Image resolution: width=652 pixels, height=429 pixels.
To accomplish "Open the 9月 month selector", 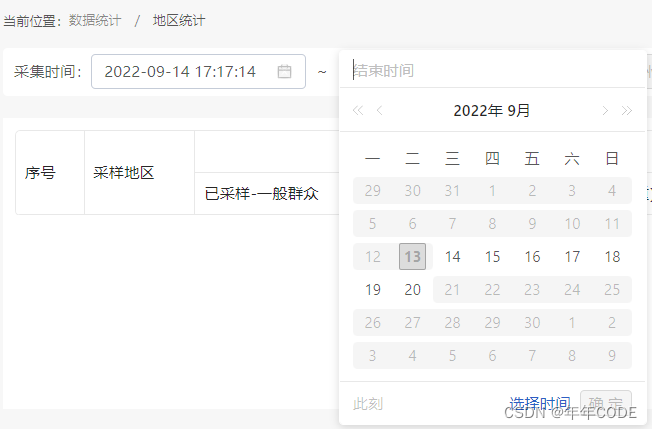I will [x=519, y=111].
